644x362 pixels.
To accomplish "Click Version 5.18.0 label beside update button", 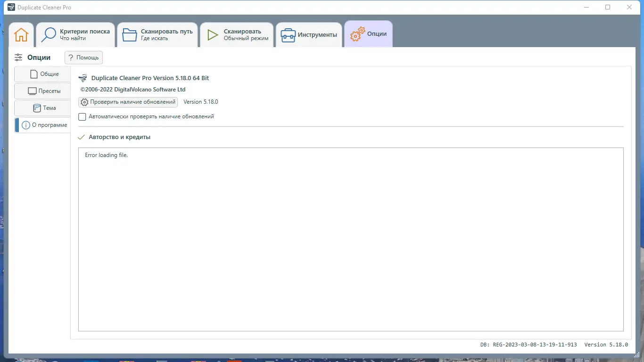I will pos(201,102).
